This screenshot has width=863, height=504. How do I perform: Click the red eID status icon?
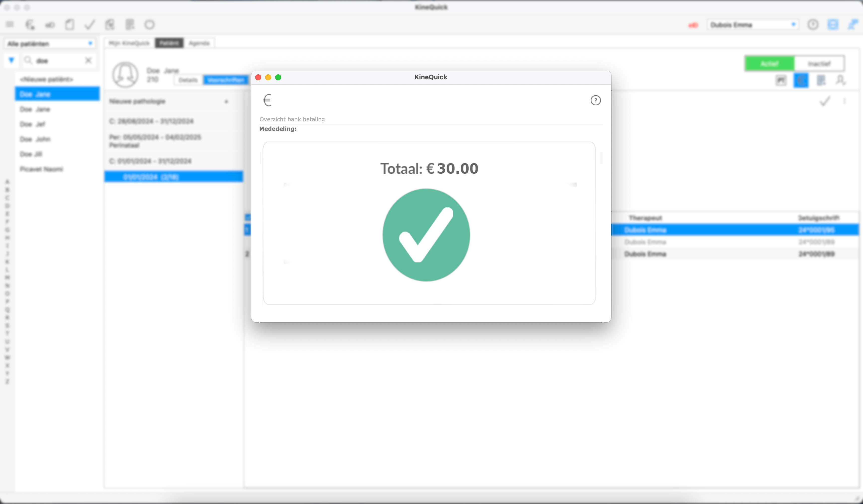click(693, 25)
